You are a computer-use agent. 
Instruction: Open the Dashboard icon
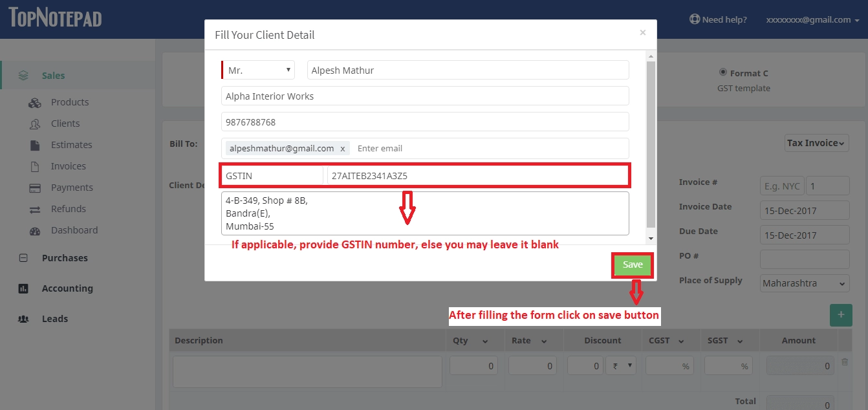[35, 230]
